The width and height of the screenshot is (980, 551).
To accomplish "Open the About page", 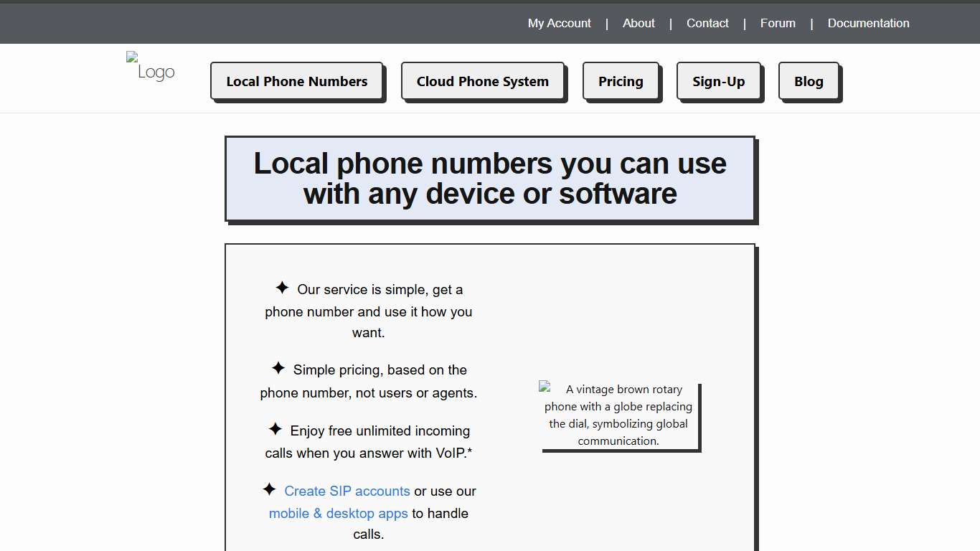I will 638,23.
